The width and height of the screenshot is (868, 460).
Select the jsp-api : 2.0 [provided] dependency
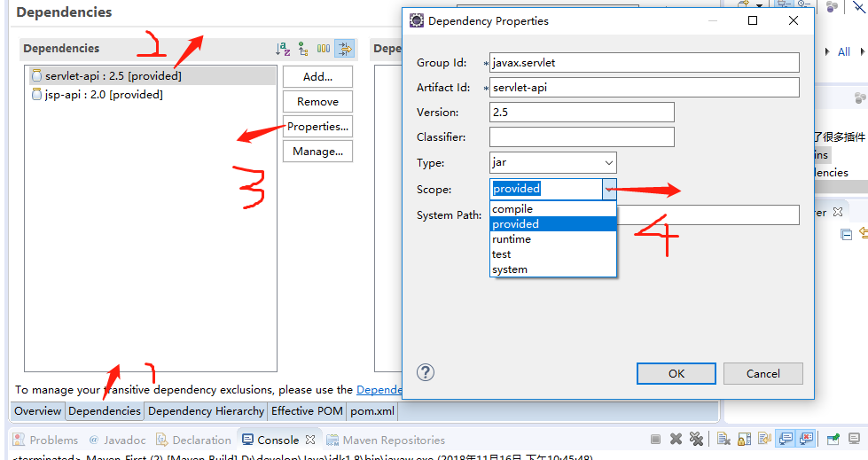[x=98, y=95]
